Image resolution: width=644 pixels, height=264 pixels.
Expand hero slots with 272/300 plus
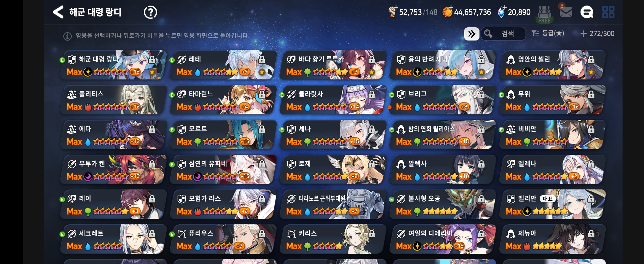[x=597, y=33]
